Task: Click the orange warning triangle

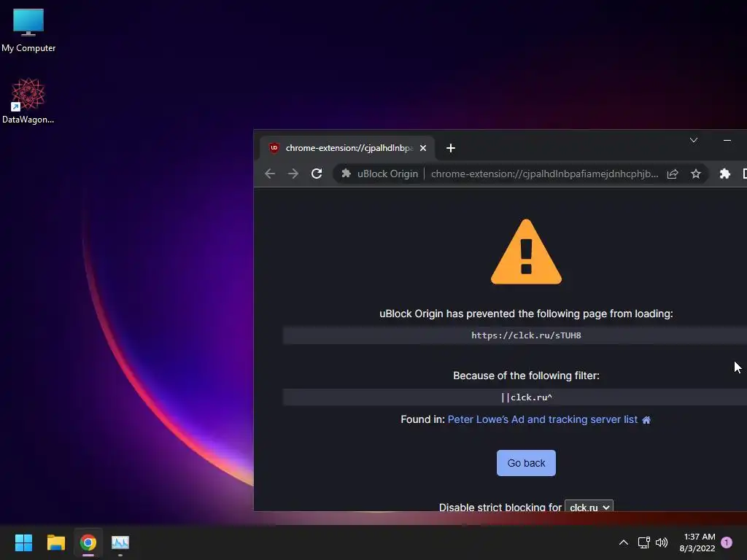Action: (526, 252)
